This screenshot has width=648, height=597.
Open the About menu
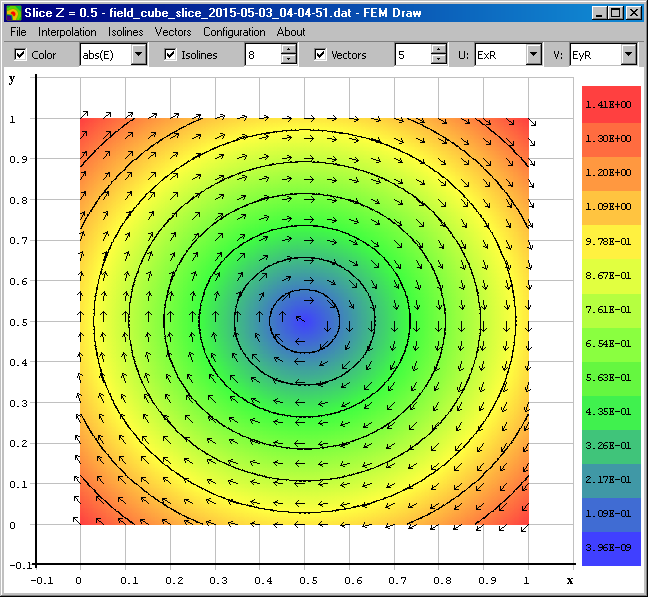coord(291,32)
